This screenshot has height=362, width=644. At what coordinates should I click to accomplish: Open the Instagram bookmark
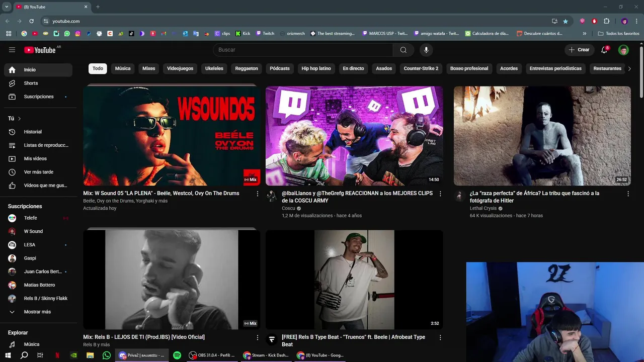click(78, 34)
